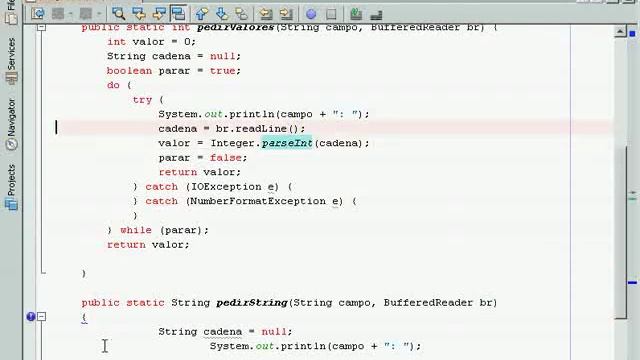Collapse the pedirString method fold
640x360 pixels.
coord(41,316)
